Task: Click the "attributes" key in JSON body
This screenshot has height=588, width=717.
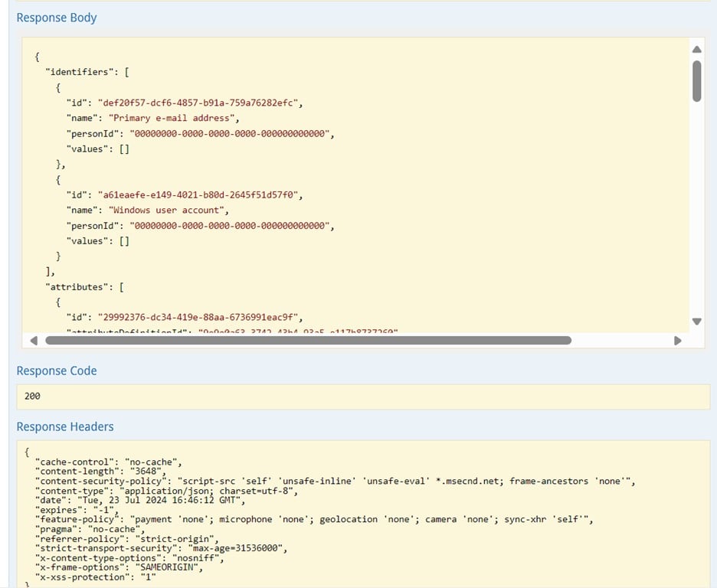Action: point(74,286)
